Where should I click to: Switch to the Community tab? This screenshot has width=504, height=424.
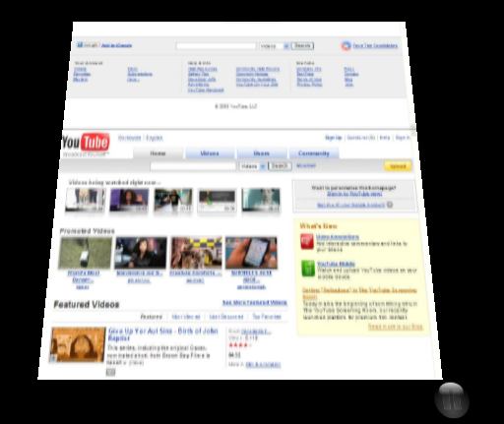click(x=314, y=153)
